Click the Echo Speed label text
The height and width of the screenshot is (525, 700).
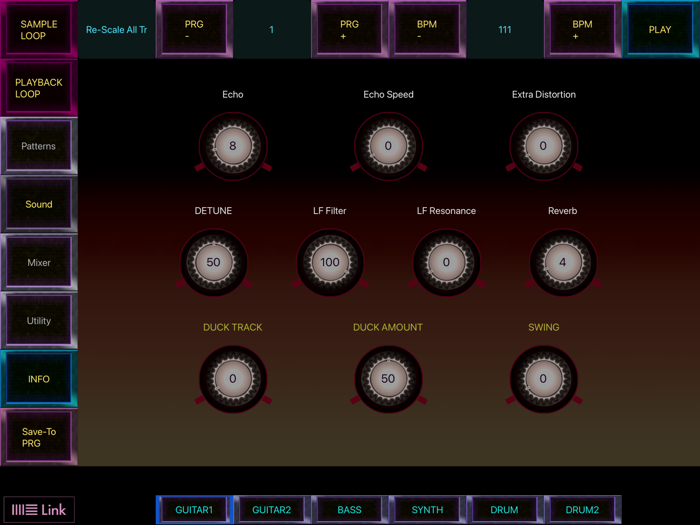[388, 95]
